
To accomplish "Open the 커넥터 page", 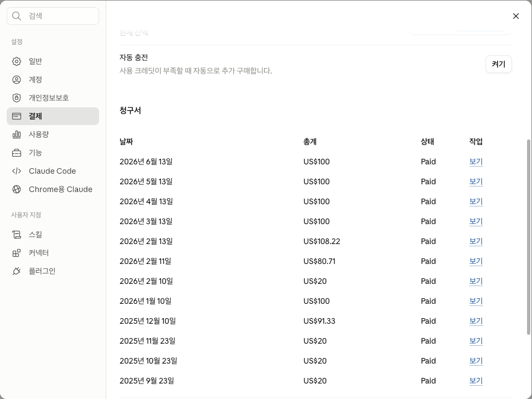I will point(53,253).
